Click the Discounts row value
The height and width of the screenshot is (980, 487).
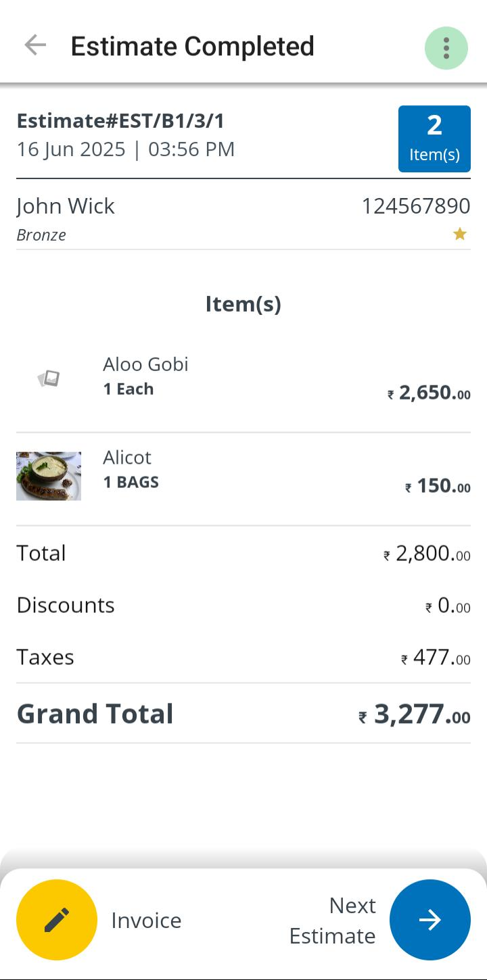point(448,606)
